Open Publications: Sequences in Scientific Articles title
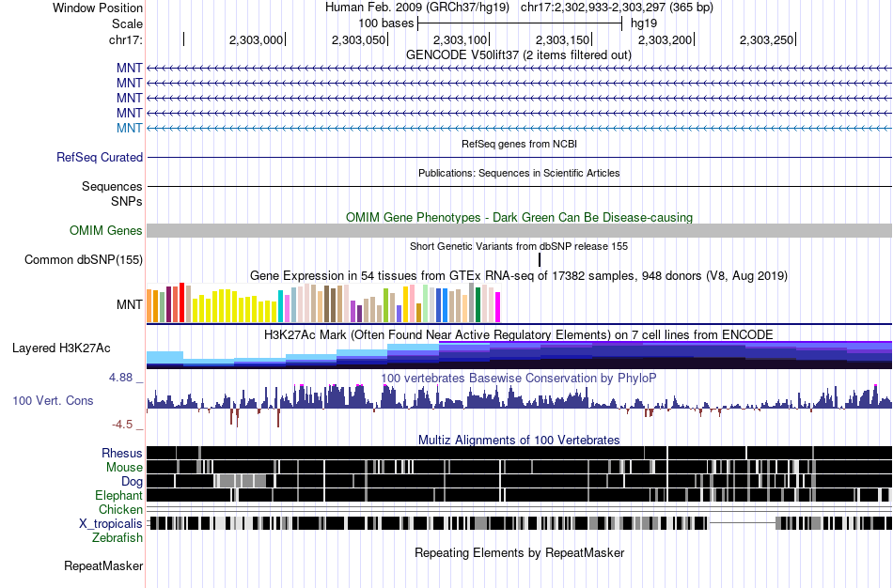Image resolution: width=893 pixels, height=588 pixels. 519,173
